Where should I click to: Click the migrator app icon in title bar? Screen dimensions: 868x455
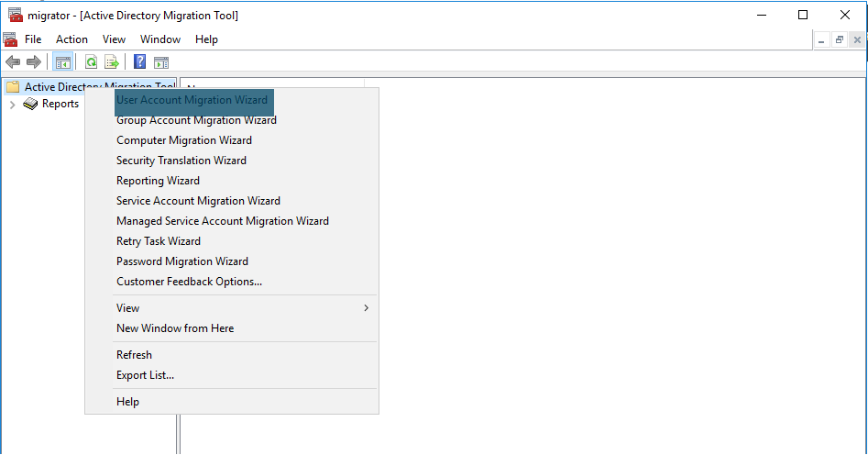[x=15, y=15]
